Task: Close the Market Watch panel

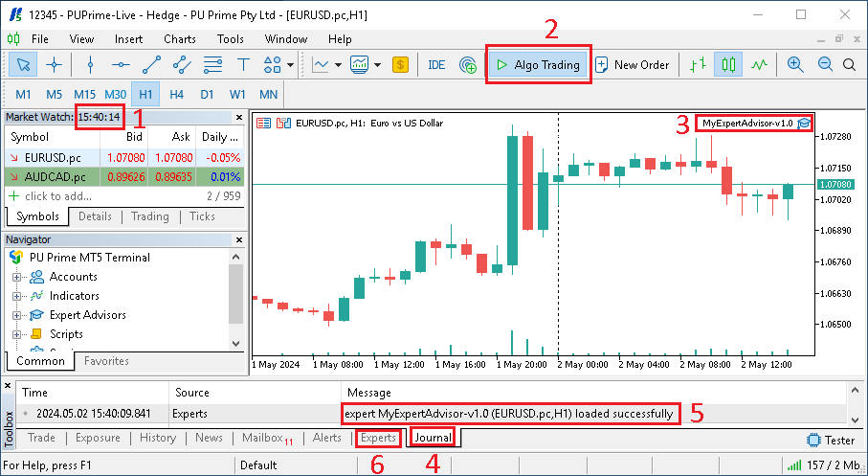Action: point(239,118)
